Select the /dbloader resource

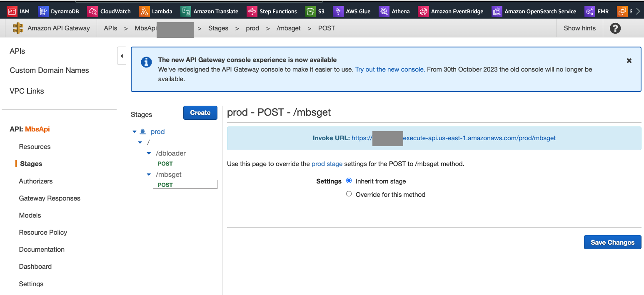coord(171,153)
